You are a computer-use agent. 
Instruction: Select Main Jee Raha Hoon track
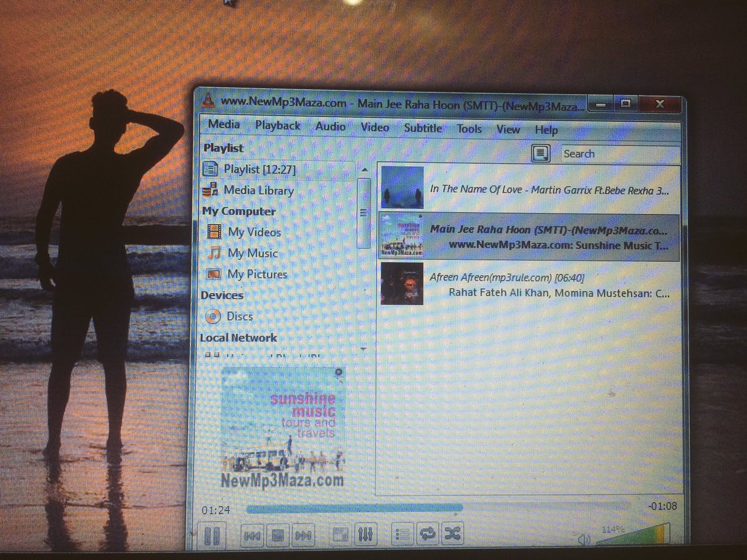pos(529,236)
